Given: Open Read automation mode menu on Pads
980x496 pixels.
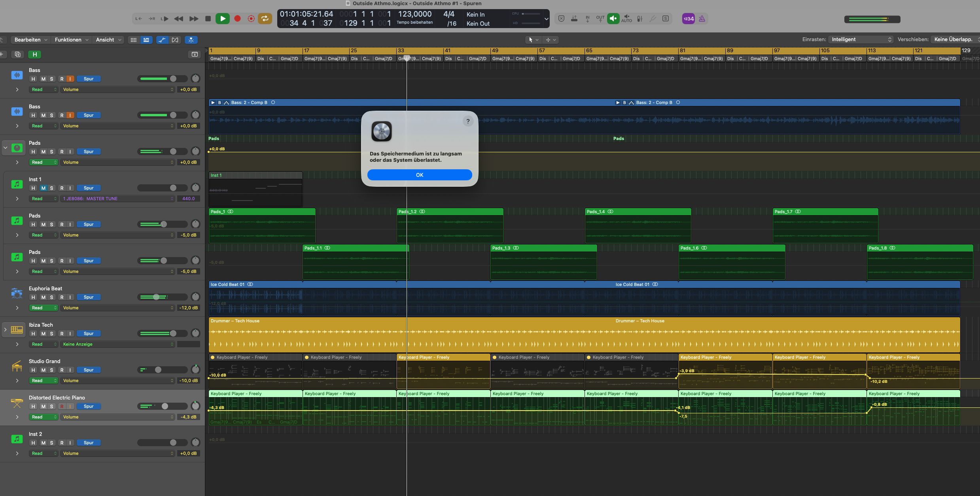Looking at the screenshot, I should (x=44, y=162).
